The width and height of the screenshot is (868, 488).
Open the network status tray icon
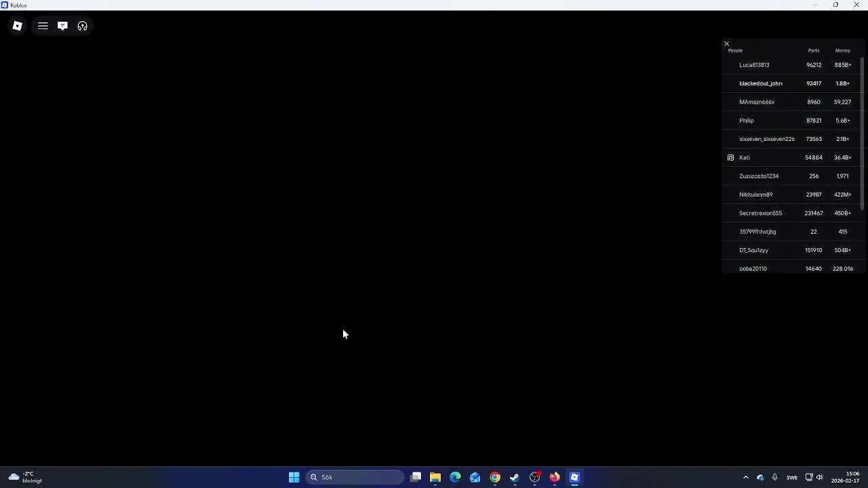809,477
